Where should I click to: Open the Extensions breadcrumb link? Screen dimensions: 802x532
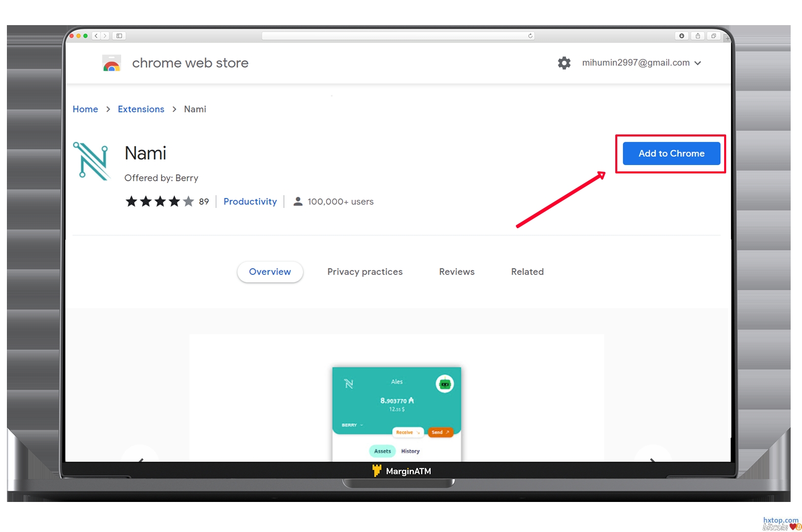pos(141,109)
